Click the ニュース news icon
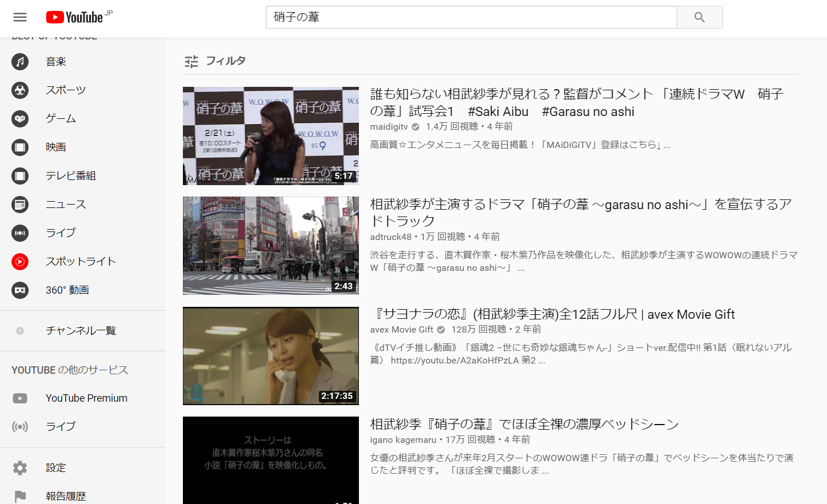The height and width of the screenshot is (504, 827). pos(20,205)
